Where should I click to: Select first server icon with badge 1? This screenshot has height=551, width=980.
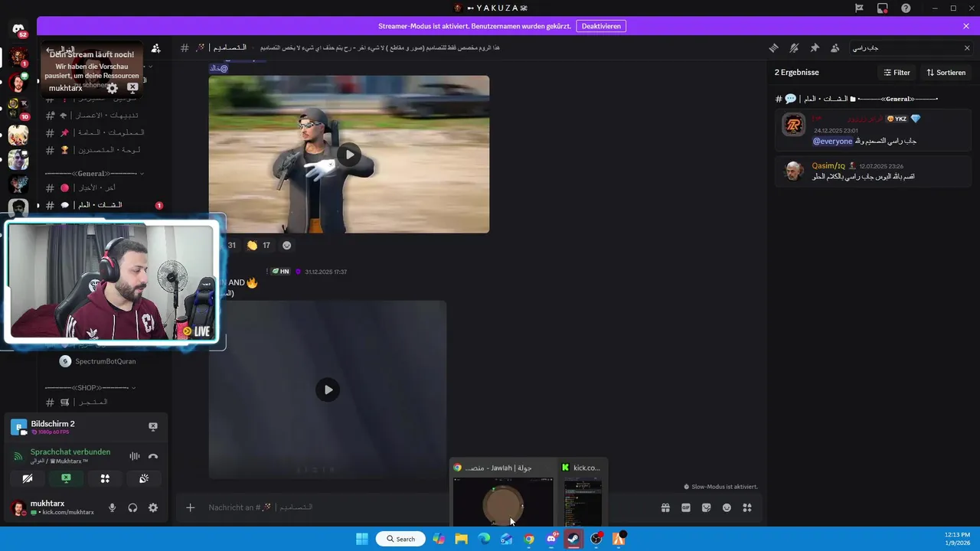(18, 57)
